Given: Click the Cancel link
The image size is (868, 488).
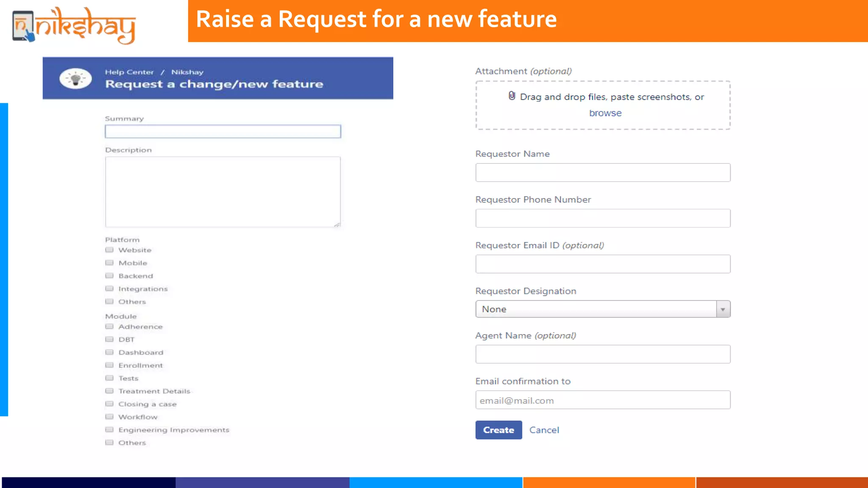Looking at the screenshot, I should point(544,430).
